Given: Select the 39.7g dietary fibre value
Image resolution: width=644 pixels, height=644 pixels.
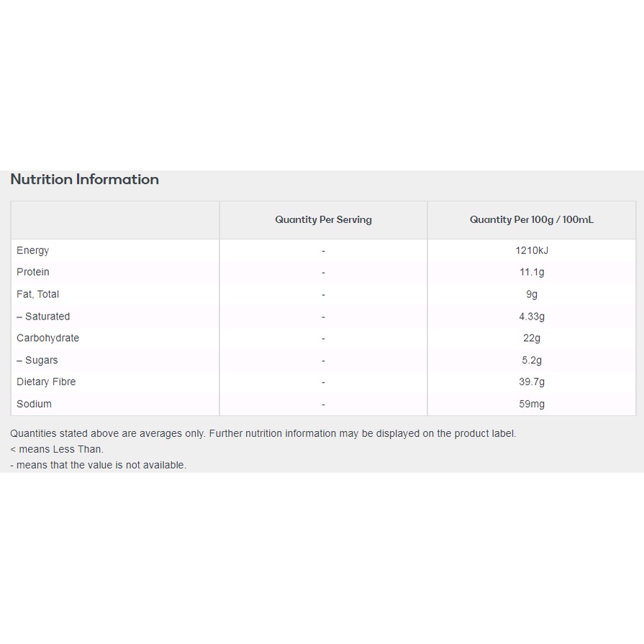Looking at the screenshot, I should coord(532,382).
